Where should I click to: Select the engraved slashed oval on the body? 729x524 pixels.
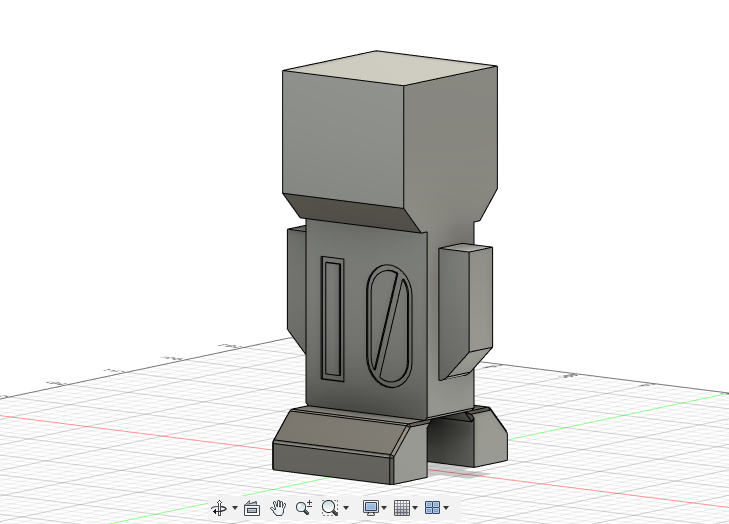[x=390, y=326]
